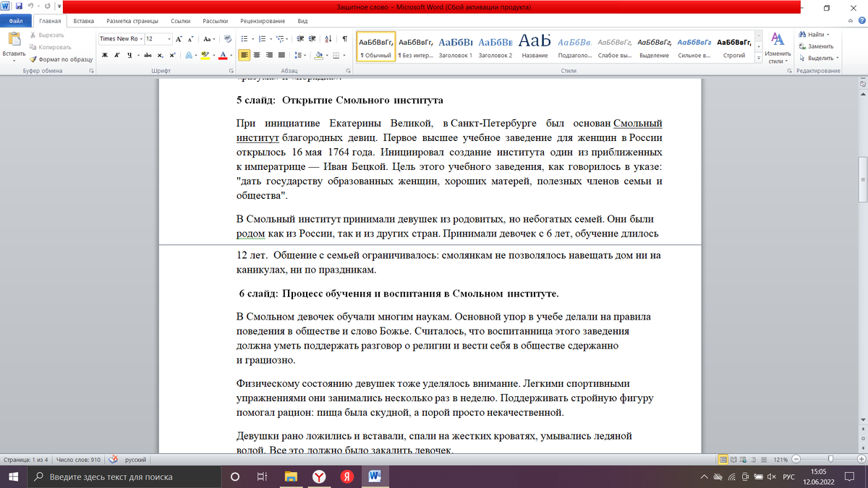Open Change Styles (Изменить стили) menu
Viewport: 868px width, 488px height.
click(778, 48)
